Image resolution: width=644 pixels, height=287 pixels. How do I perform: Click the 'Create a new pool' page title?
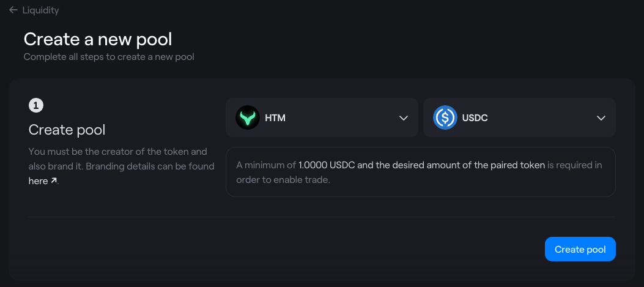98,39
